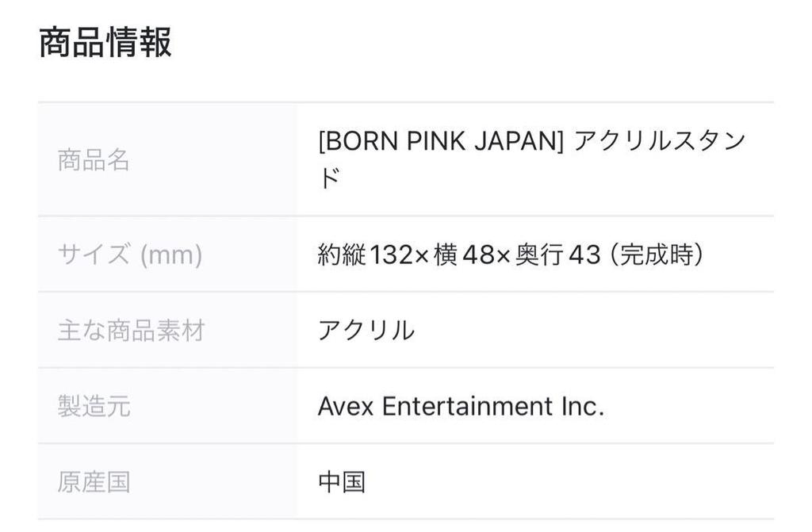Click the 約縦 text in size value
This screenshot has height=532, width=812.
coord(343,255)
